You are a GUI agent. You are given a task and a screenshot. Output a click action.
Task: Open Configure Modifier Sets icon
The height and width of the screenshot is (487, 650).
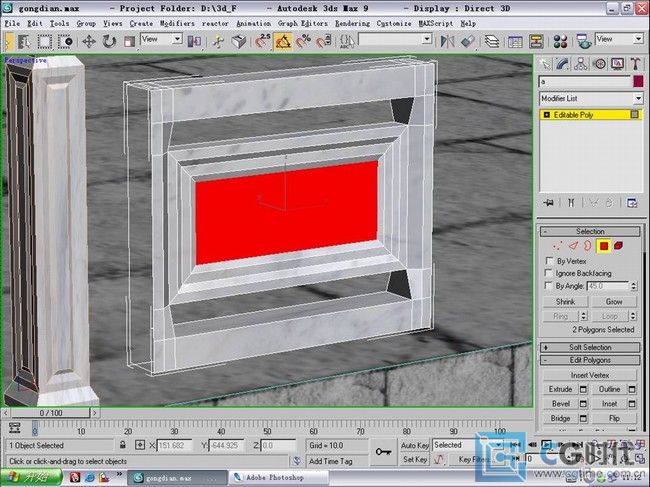632,203
